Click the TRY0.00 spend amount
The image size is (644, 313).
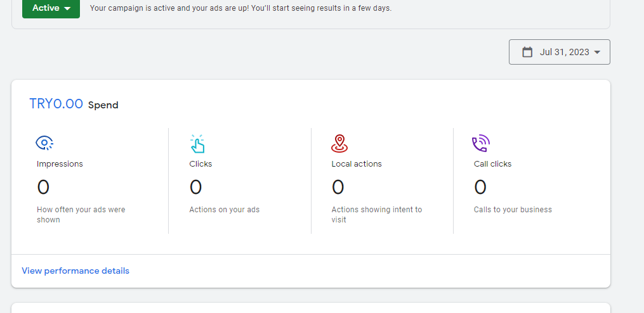point(56,104)
